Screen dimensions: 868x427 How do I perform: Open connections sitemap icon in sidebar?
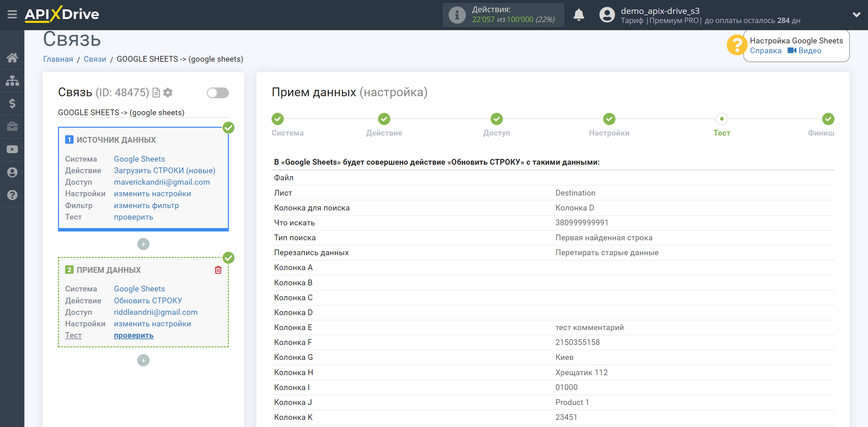12,81
